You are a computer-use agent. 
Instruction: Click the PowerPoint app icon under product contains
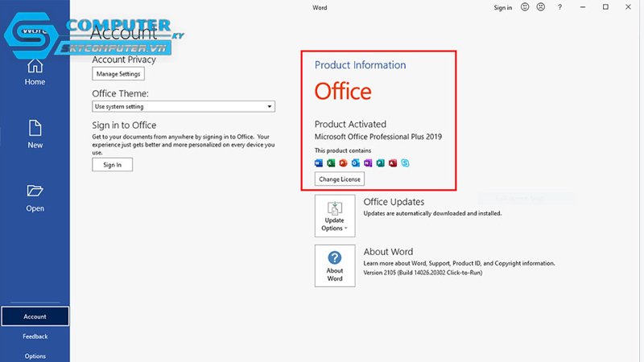pyautogui.click(x=344, y=163)
